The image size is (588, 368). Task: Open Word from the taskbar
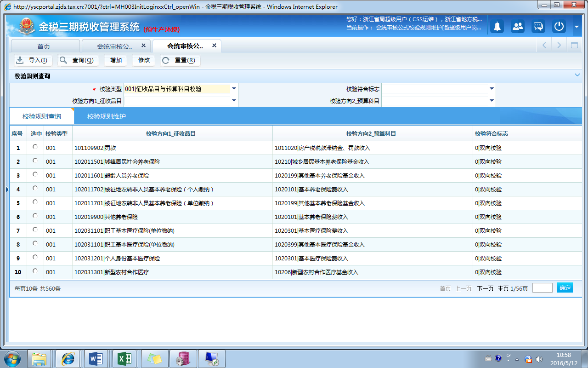[96, 358]
